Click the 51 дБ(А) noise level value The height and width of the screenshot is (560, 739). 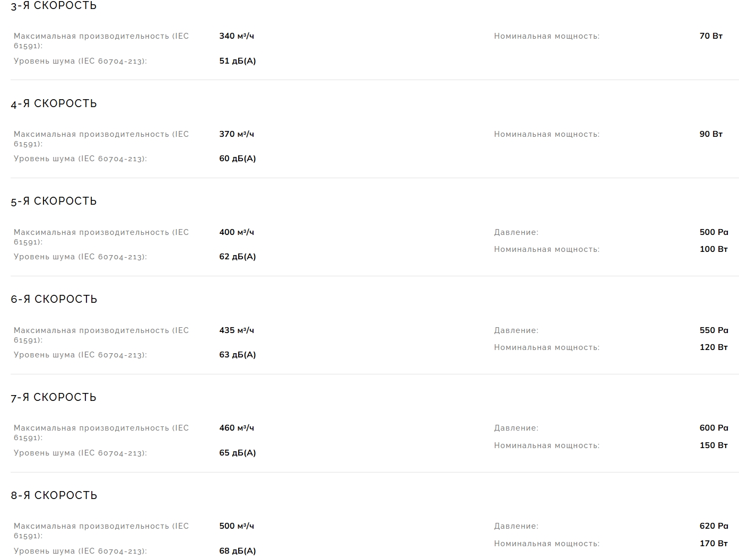click(237, 61)
